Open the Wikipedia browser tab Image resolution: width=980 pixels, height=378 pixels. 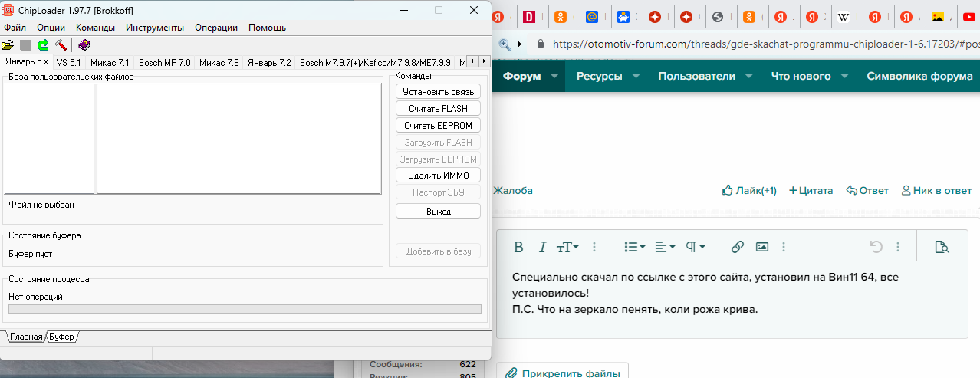[x=844, y=17]
